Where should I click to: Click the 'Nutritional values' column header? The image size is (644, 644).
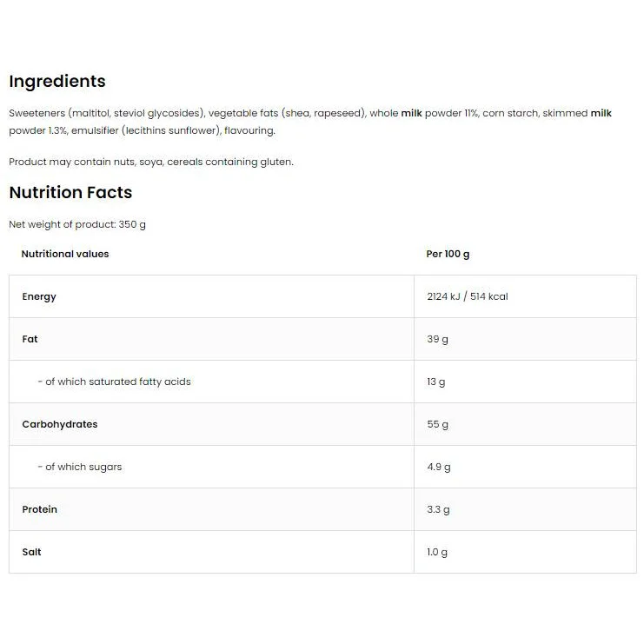coord(65,254)
